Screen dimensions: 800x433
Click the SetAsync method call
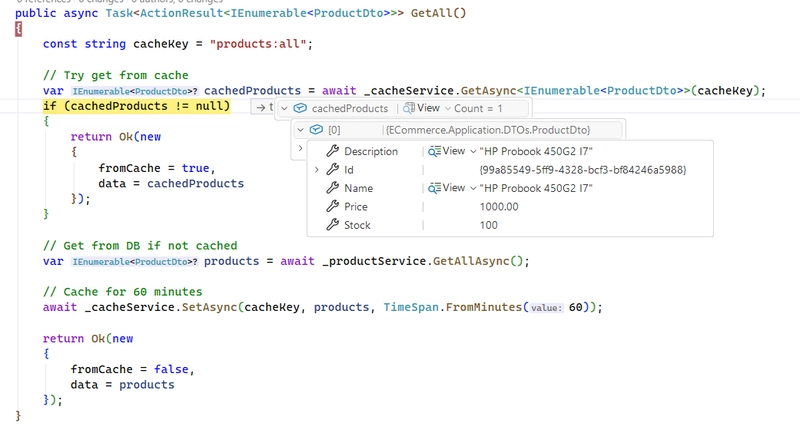(x=210, y=307)
